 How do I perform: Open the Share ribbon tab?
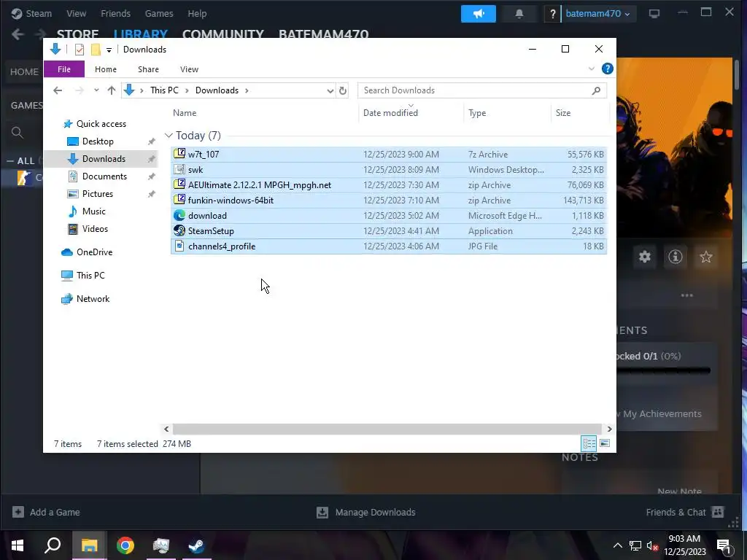[x=148, y=69]
